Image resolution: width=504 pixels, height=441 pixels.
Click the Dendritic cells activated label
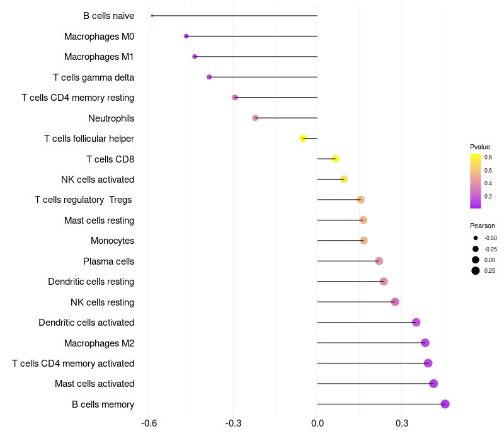click(x=86, y=323)
